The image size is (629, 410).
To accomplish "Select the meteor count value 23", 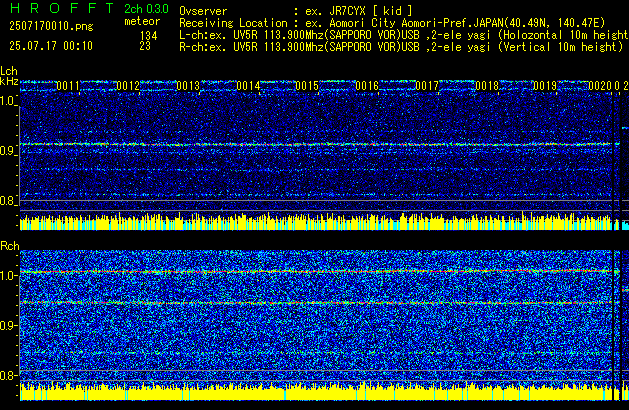I will [145, 46].
